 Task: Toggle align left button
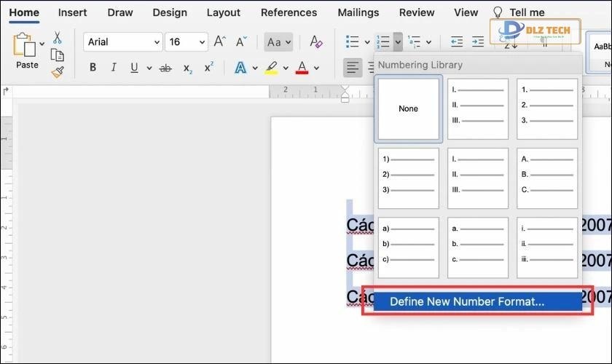tap(353, 68)
